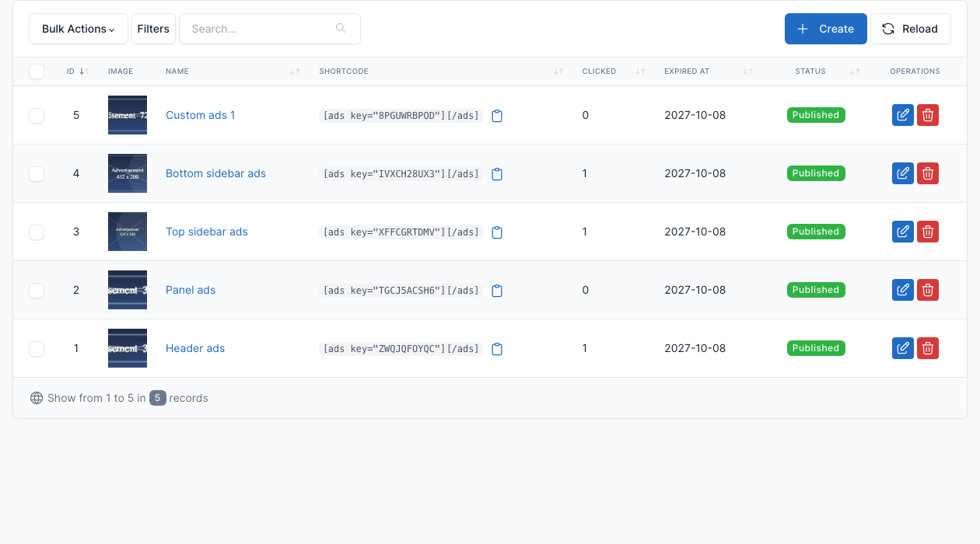Edit the Top sidebar ads record
The height and width of the screenshot is (544, 980).
(x=903, y=232)
